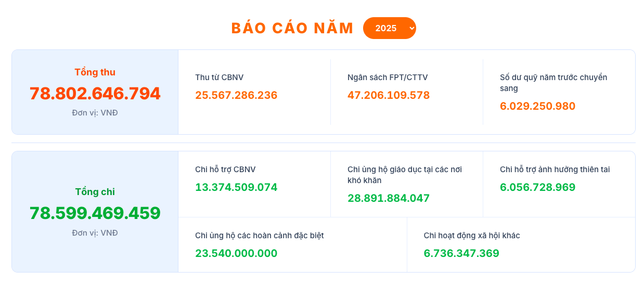644x284 pixels.
Task: Open the 2025 year dropdown
Action: point(389,28)
